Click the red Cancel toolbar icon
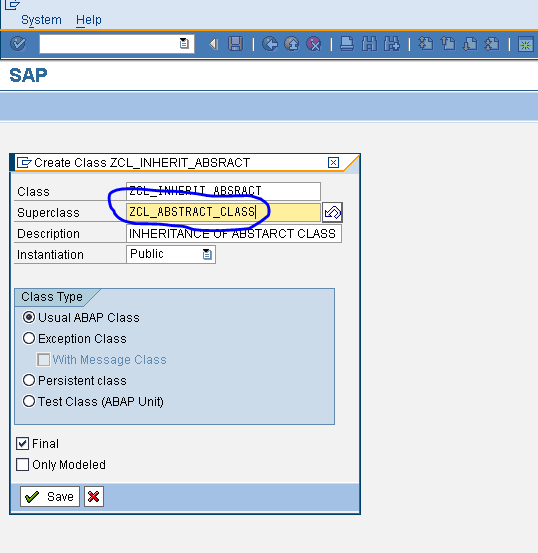The width and height of the screenshot is (538, 553). 314,44
